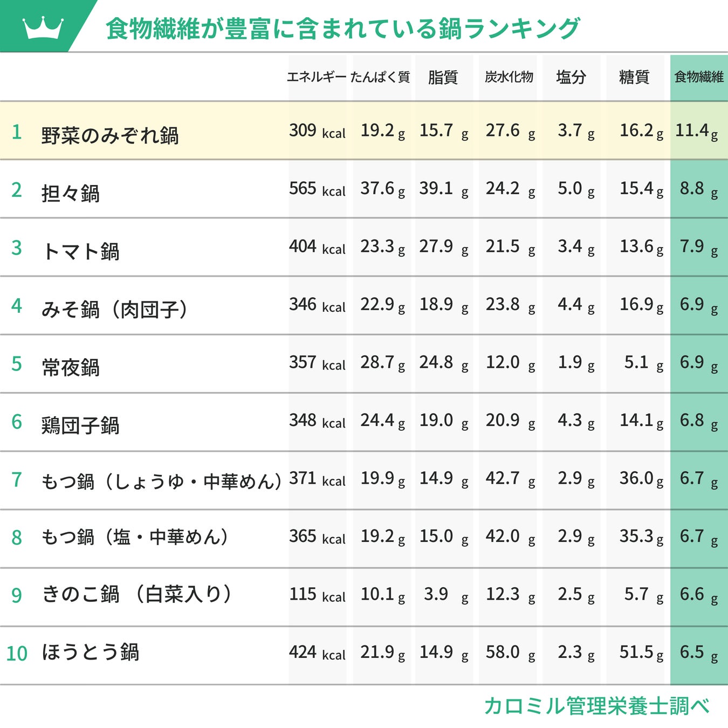Click the ranking title 食物繊維が豊富に含まれている鍋ランキング
The image size is (728, 728).
[342, 29]
